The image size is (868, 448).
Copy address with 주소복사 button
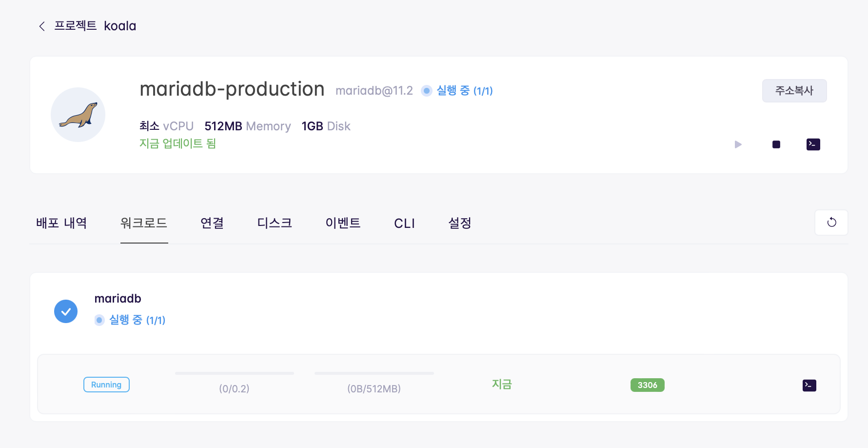coord(794,91)
